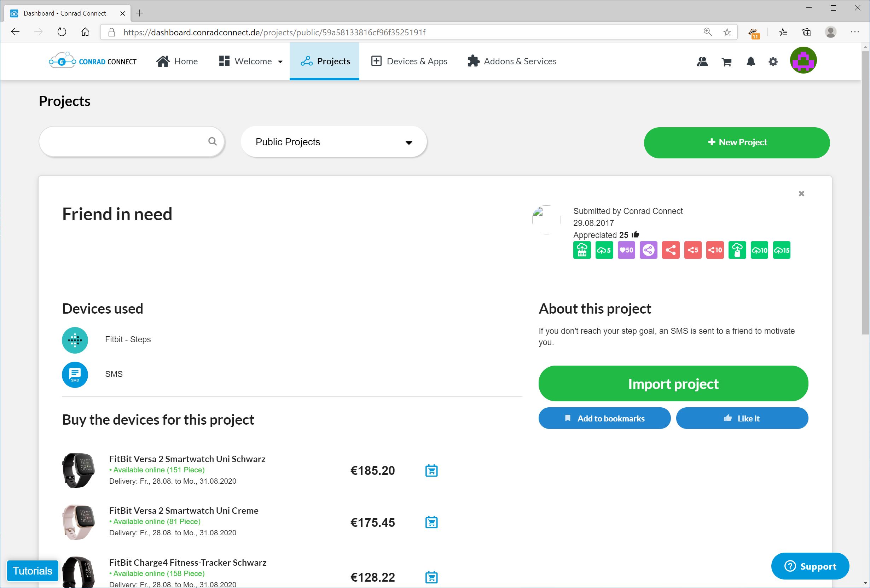Viewport: 870px width, 588px height.
Task: Toggle Like it for this project
Action: tap(742, 418)
